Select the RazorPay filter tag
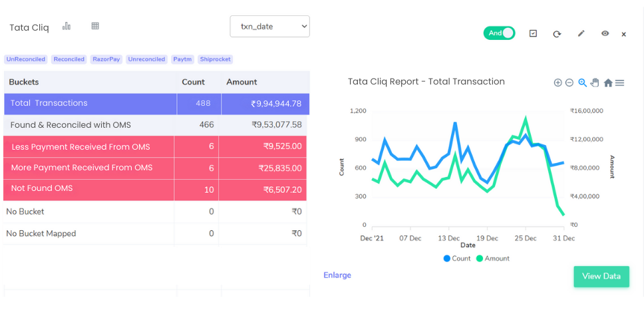Viewport: 644px width, 310px height. click(106, 59)
